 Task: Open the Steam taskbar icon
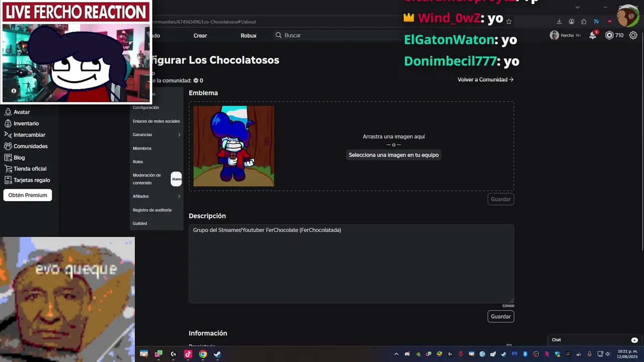point(217,354)
